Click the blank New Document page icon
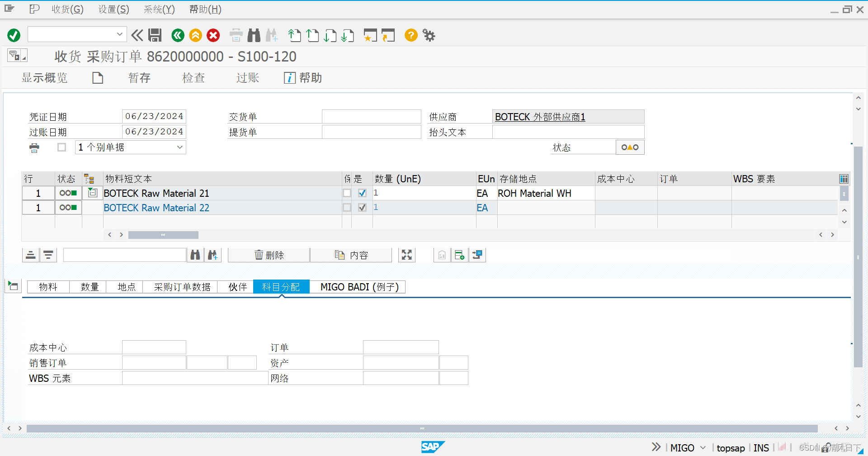Screen dimensions: 868x456 click(98, 78)
